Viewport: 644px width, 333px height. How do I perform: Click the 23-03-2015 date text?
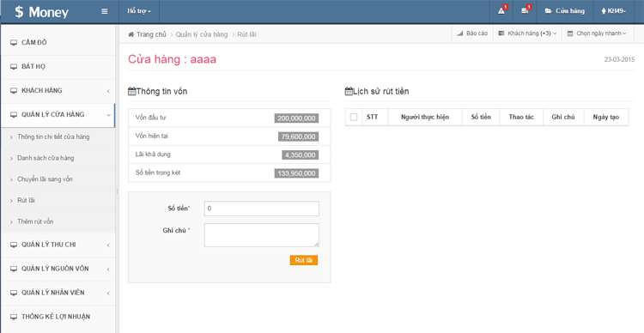tap(619, 59)
